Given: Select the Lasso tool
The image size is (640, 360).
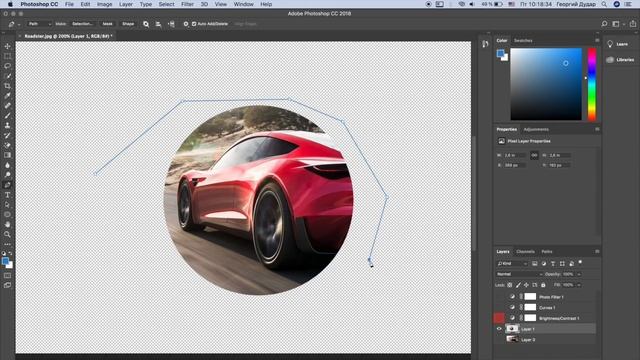Looking at the screenshot, I should click(7, 66).
